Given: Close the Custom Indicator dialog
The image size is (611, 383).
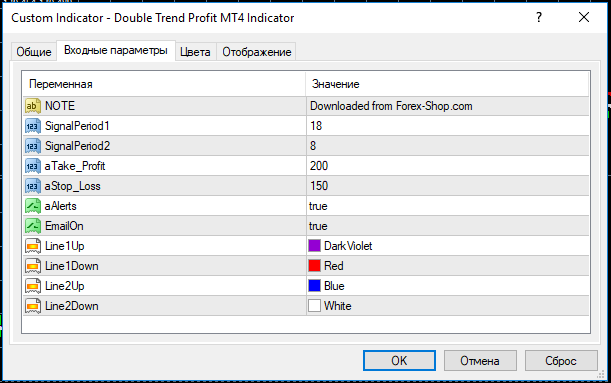Looking at the screenshot, I should (584, 18).
